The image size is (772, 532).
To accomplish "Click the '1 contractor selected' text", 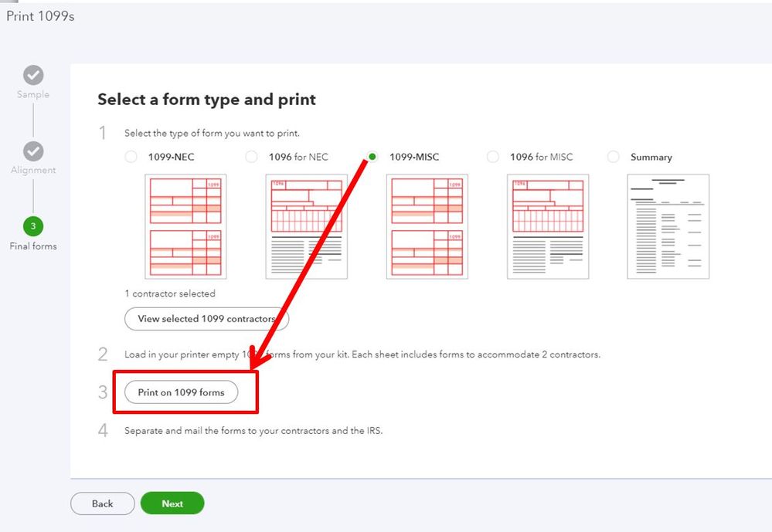I will [x=170, y=294].
